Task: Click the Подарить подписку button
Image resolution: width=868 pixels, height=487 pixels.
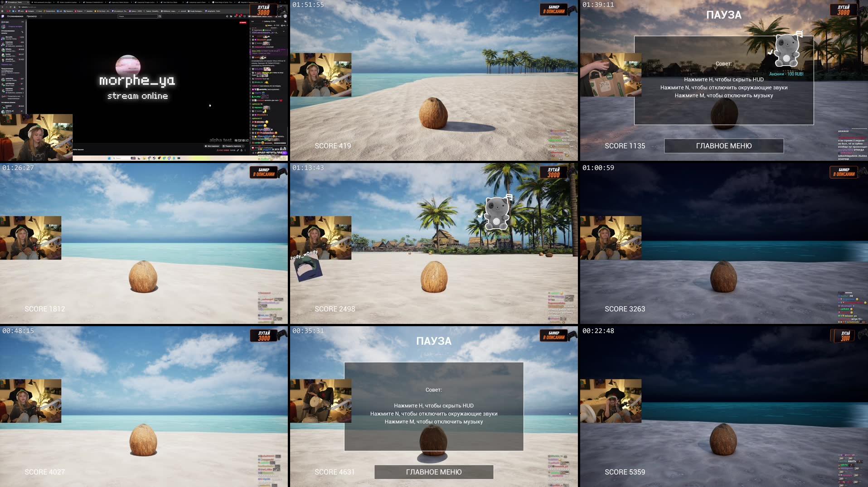Action: pyautogui.click(x=232, y=146)
